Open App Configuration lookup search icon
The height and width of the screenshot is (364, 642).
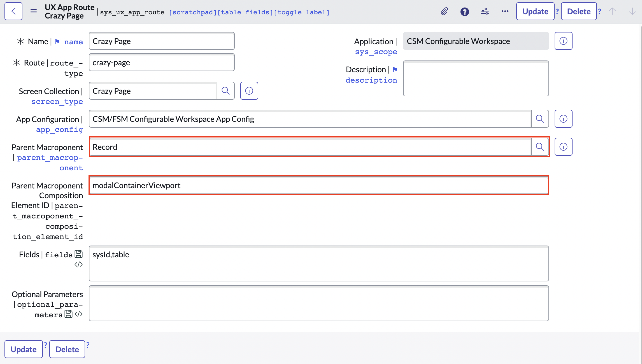(540, 119)
